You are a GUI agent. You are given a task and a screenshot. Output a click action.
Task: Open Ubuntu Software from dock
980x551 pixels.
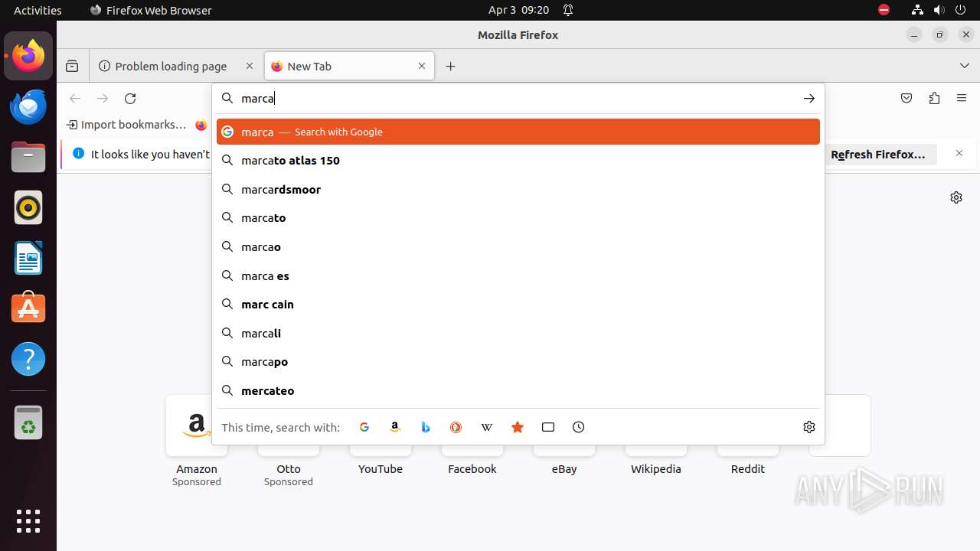[x=28, y=308]
